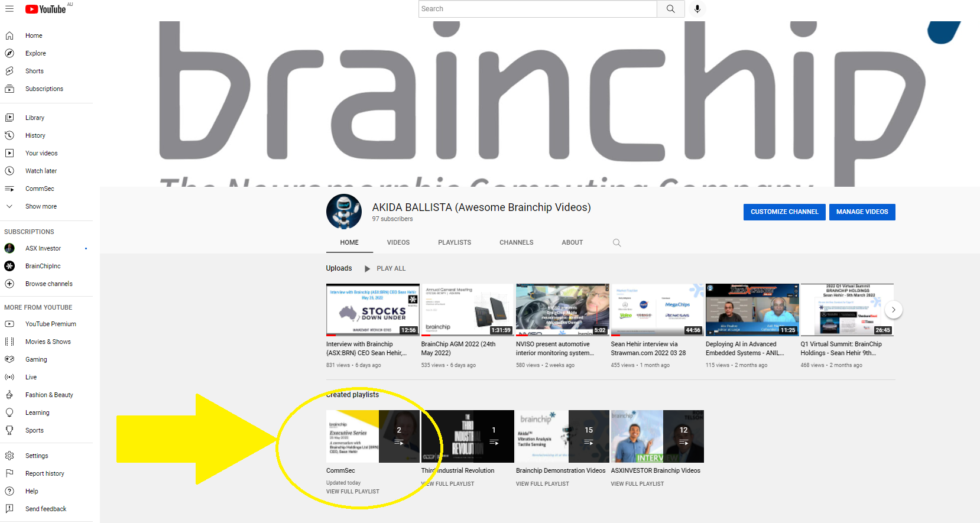Click the Browse channels plus icon
The image size is (980, 523).
[x=9, y=284]
